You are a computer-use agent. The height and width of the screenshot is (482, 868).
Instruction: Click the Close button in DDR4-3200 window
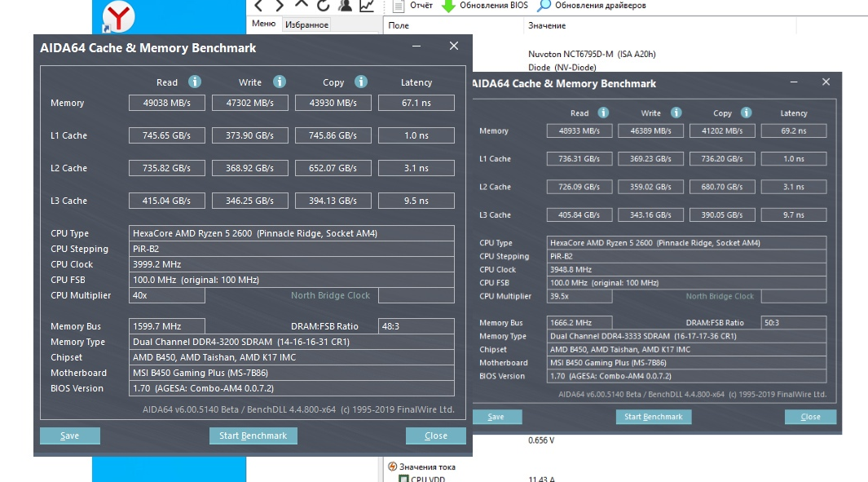tap(436, 436)
